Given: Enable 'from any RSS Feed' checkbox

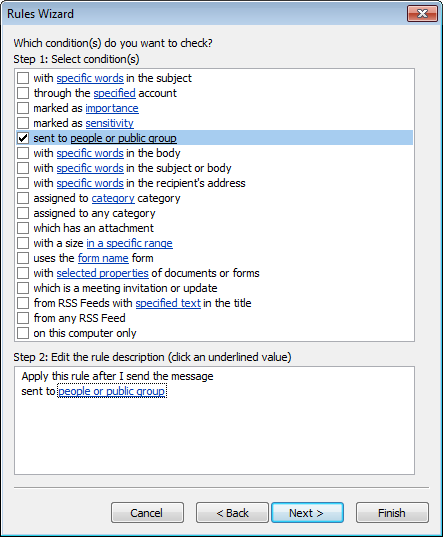Looking at the screenshot, I should coord(23,318).
